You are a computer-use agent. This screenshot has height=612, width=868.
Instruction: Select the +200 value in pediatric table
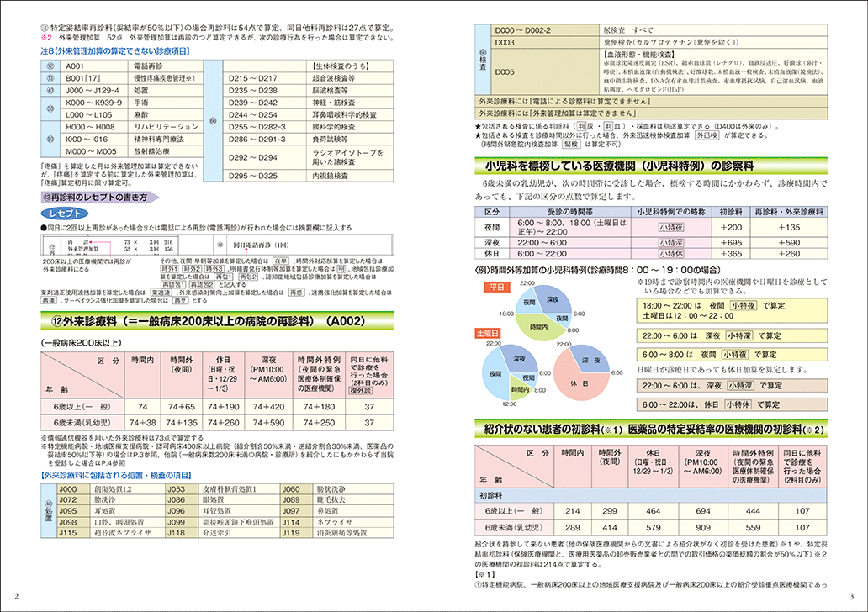coord(731,227)
